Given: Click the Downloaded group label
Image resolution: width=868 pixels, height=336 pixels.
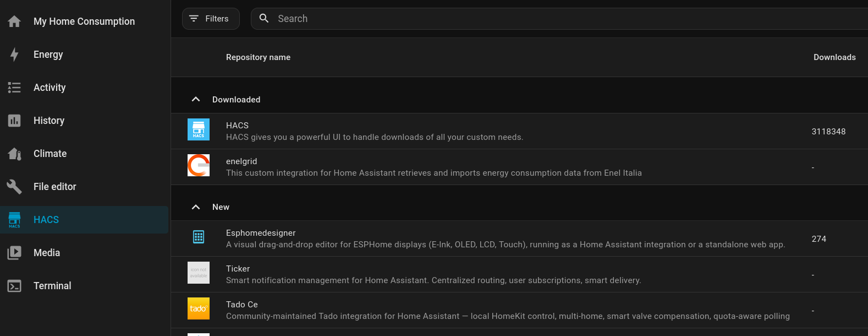Looking at the screenshot, I should click(237, 100).
